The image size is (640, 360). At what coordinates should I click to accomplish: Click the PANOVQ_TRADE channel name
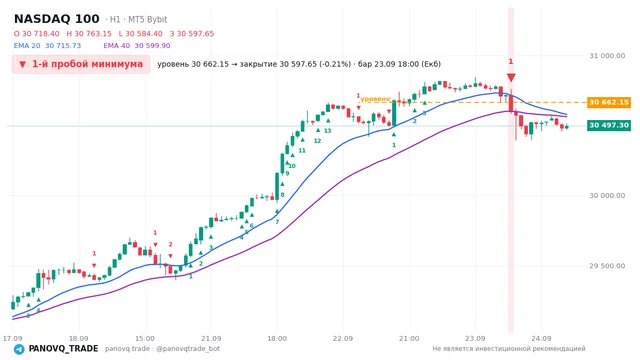pos(63,349)
